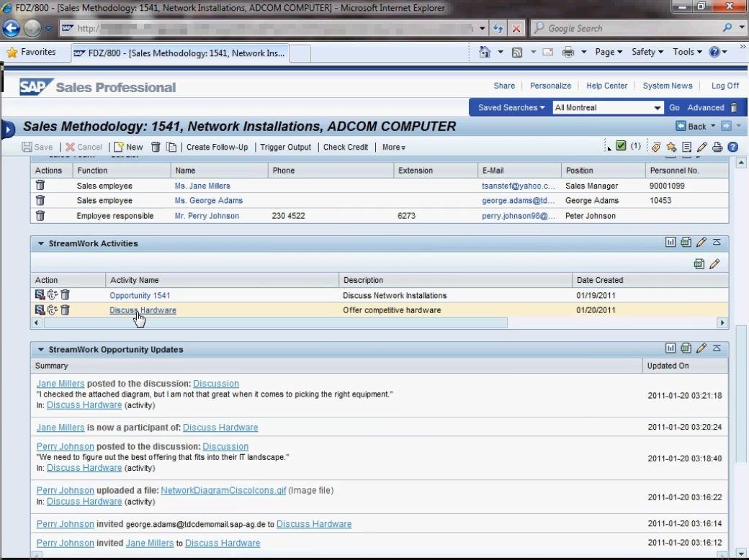Open Internet Explorer Page menu

[609, 52]
